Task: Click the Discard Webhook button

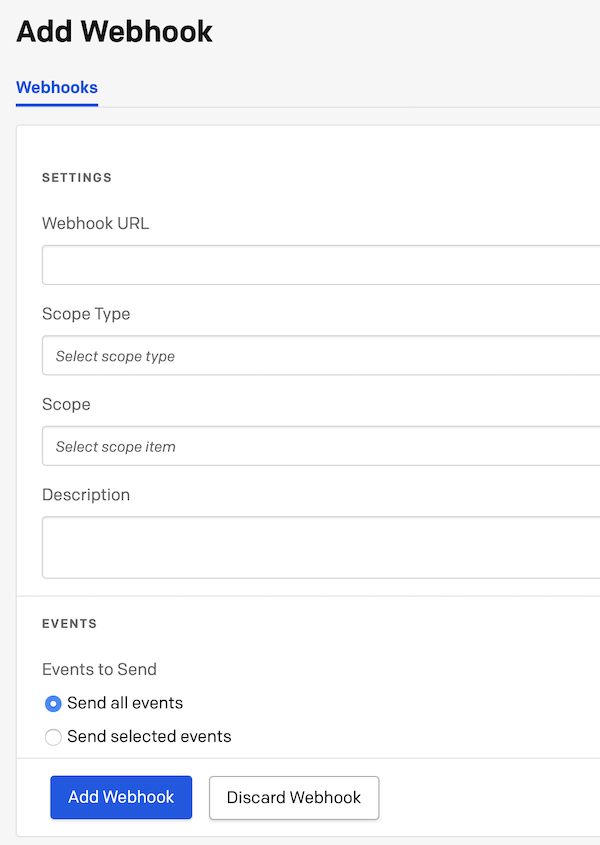Action: (294, 797)
